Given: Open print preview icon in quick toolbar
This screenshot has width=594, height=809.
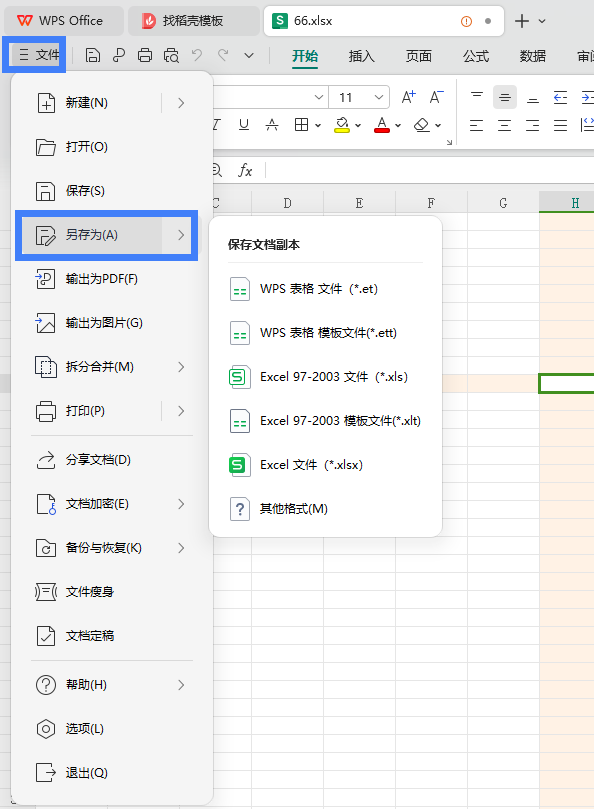Looking at the screenshot, I should [171, 55].
